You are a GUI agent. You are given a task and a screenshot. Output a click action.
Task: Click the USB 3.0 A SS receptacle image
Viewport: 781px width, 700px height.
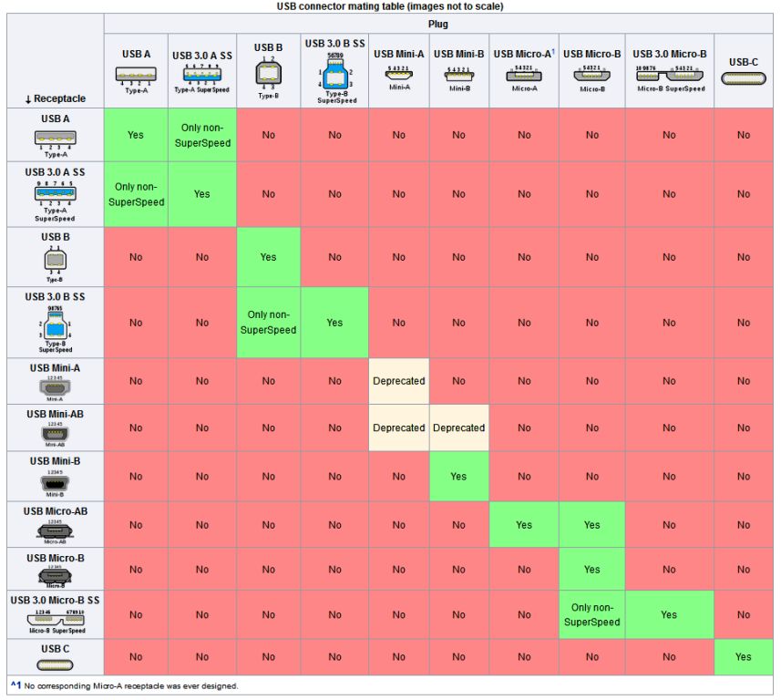pyautogui.click(x=55, y=201)
